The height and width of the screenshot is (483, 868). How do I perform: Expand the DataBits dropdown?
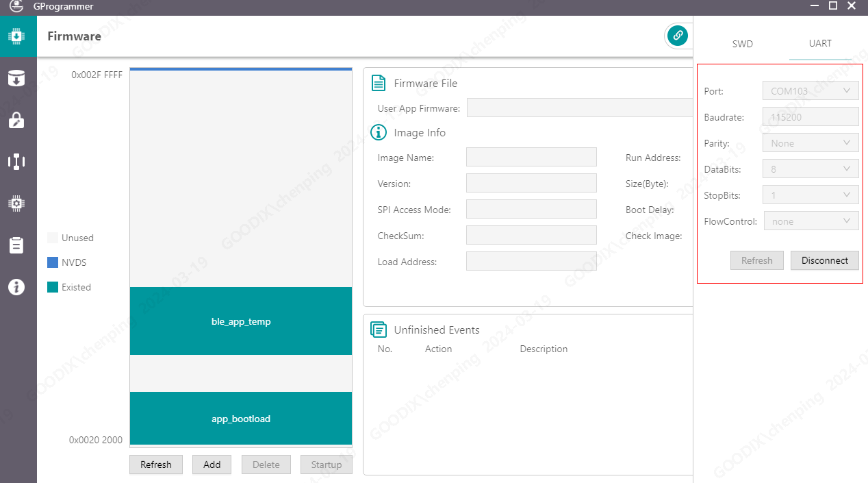[x=810, y=169]
